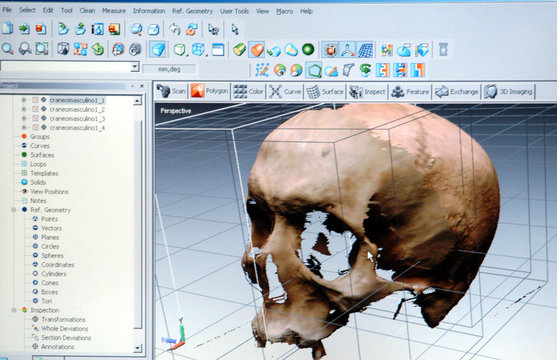Click the tree panel scroll-down arrow
The height and width of the screenshot is (360, 557).
(137, 348)
